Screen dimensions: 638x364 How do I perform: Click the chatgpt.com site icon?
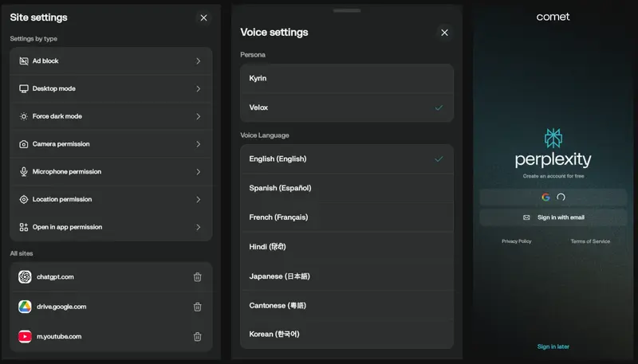tap(25, 277)
